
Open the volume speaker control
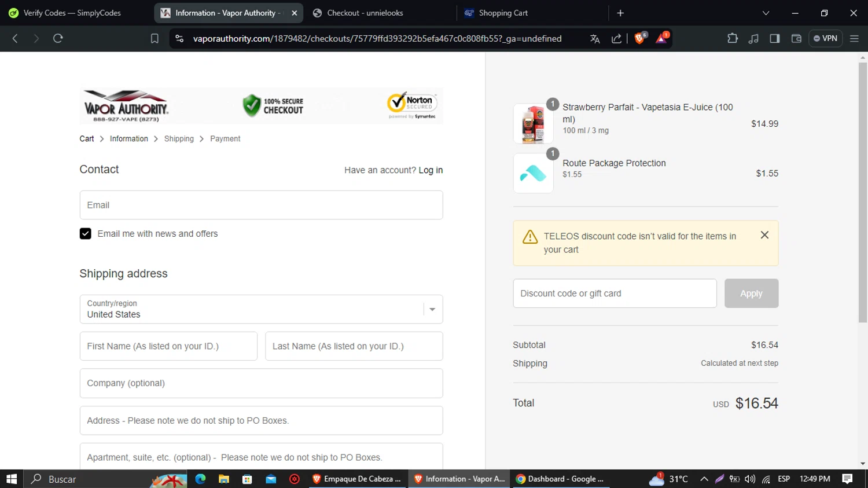(x=750, y=479)
